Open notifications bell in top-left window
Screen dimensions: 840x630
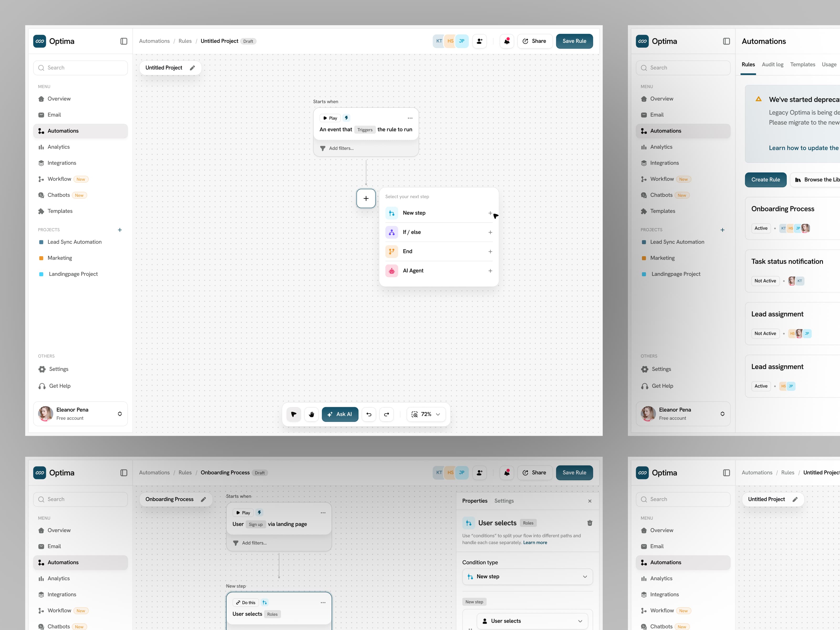(507, 41)
